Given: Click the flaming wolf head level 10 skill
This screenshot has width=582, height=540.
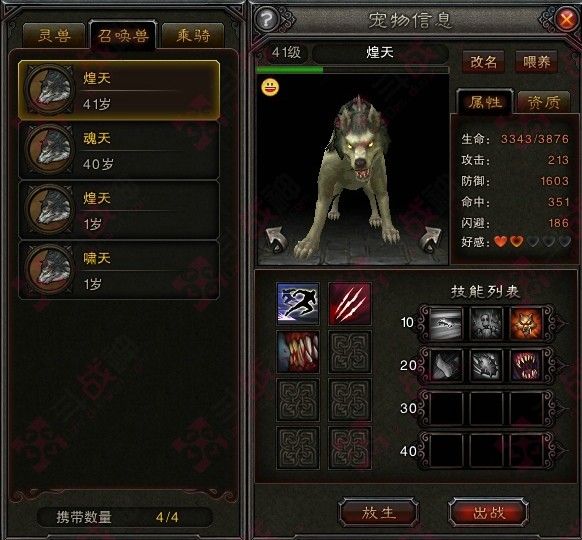Looking at the screenshot, I should (x=526, y=323).
